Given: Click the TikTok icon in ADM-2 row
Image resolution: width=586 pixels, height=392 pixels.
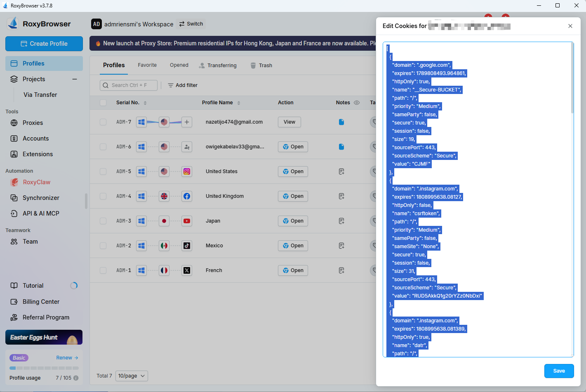Looking at the screenshot, I should pos(187,246).
